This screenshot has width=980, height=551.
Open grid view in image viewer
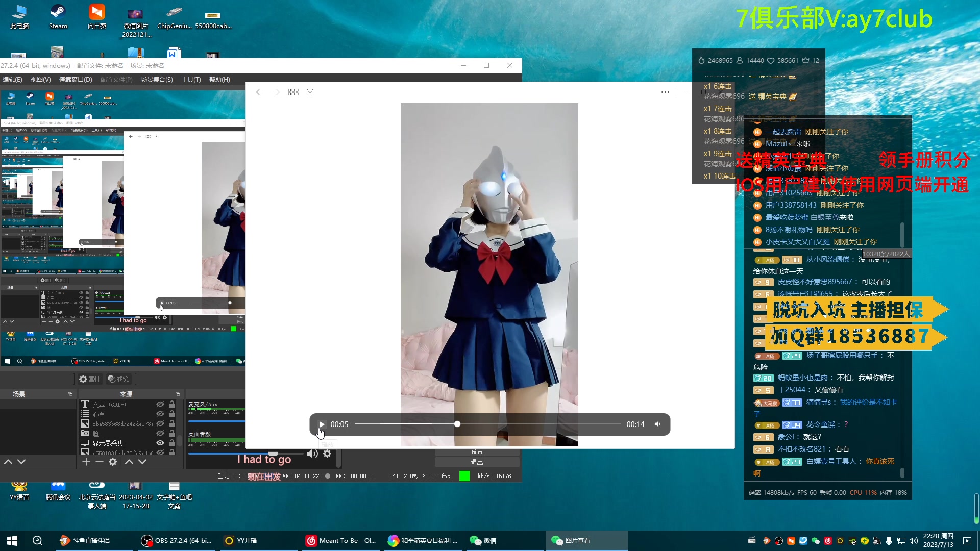point(293,92)
